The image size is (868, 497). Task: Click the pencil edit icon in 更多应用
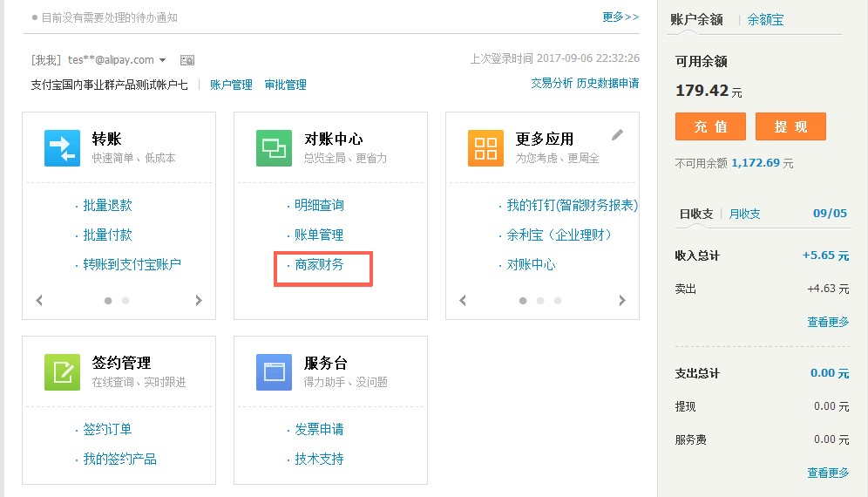[x=617, y=134]
